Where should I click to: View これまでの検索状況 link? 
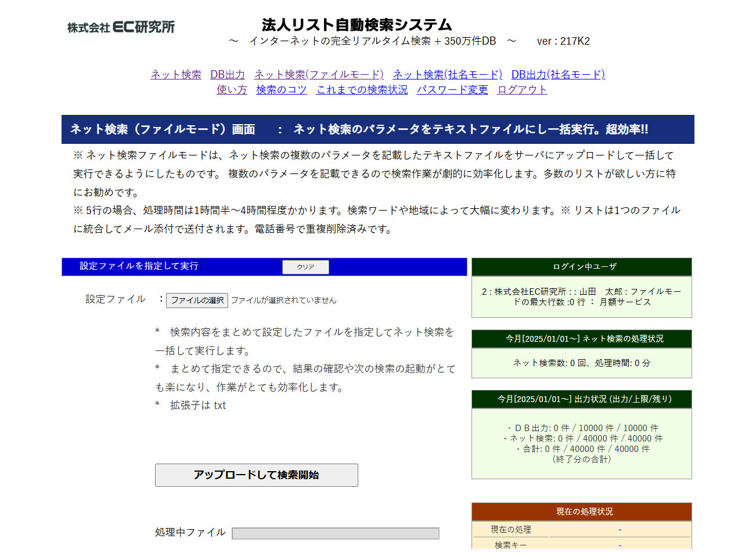(x=362, y=89)
